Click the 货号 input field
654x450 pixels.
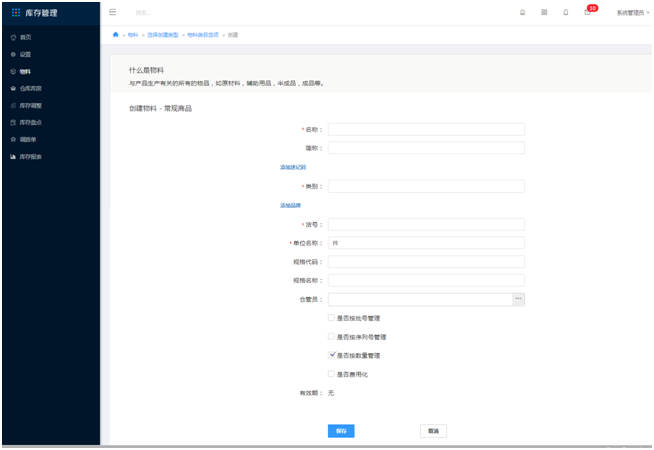click(x=426, y=224)
